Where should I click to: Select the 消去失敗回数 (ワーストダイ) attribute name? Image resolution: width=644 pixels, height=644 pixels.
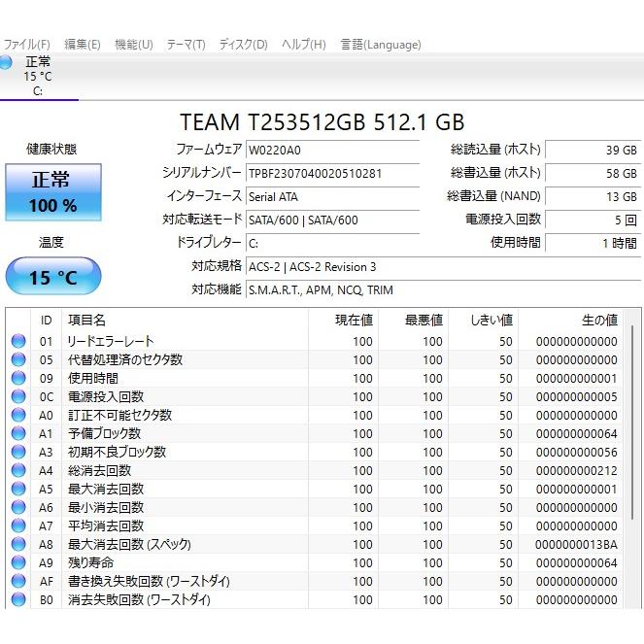click(139, 600)
